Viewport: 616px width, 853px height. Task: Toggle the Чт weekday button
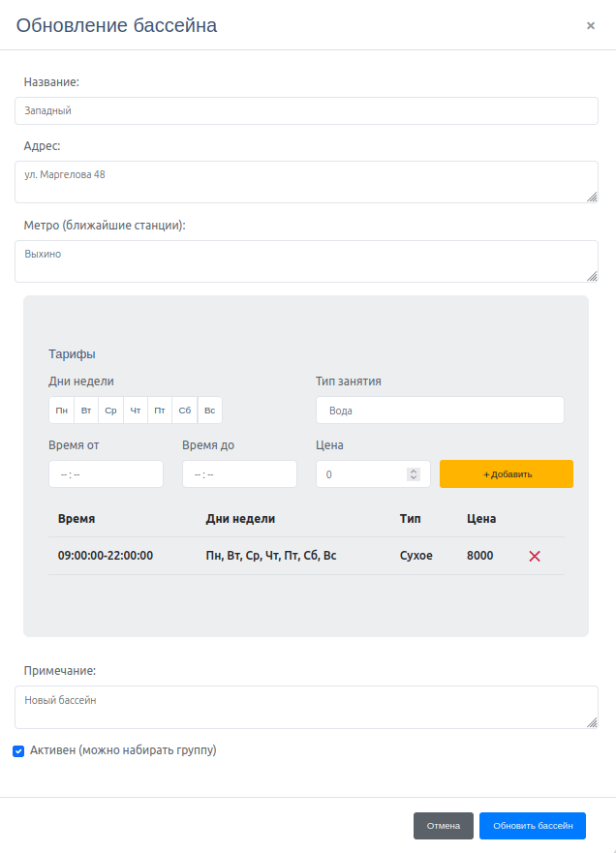coord(136,411)
